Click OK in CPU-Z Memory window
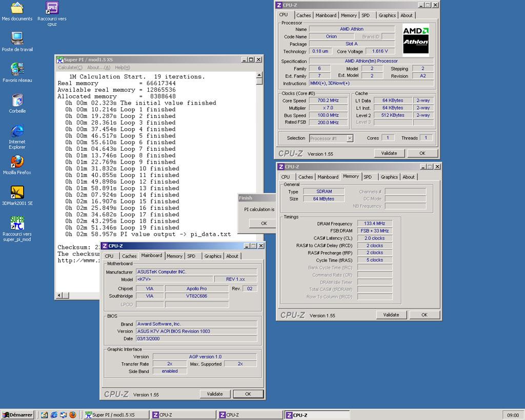525x420 pixels. tap(424, 315)
